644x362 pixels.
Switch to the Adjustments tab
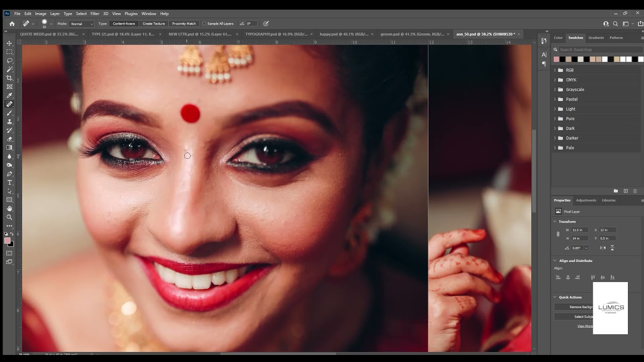586,200
